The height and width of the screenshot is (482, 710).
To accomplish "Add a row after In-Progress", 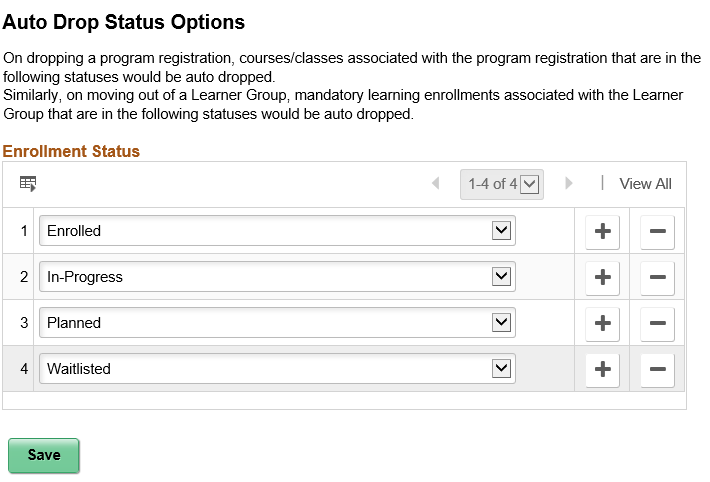I will coord(602,277).
